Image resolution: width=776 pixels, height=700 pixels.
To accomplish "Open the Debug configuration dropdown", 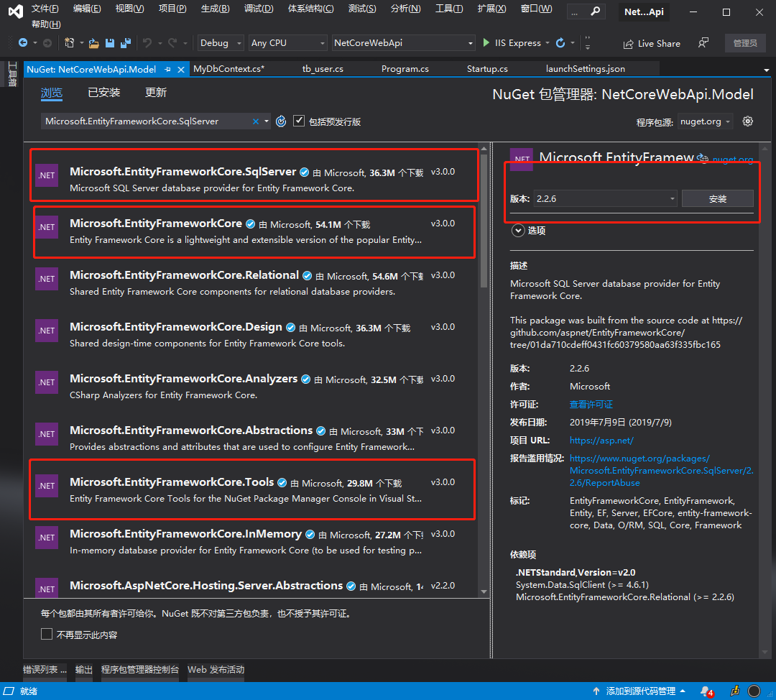I will (x=221, y=43).
